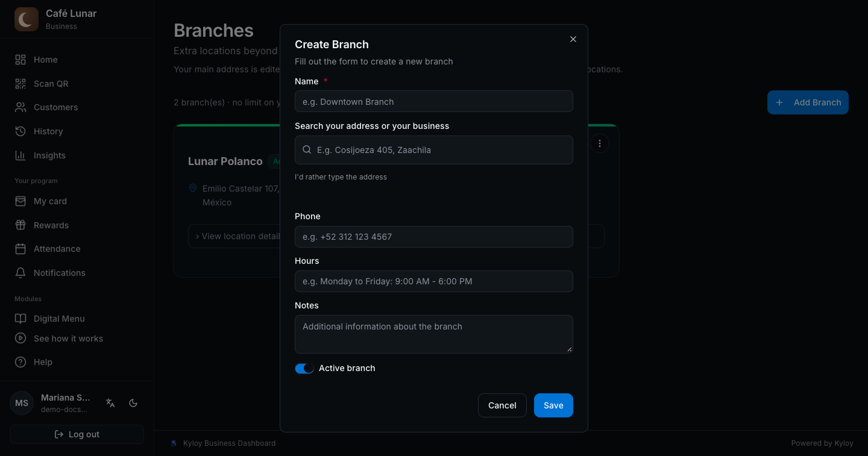
Task: Click the Lunar Polanco branch name
Action: [x=225, y=161]
